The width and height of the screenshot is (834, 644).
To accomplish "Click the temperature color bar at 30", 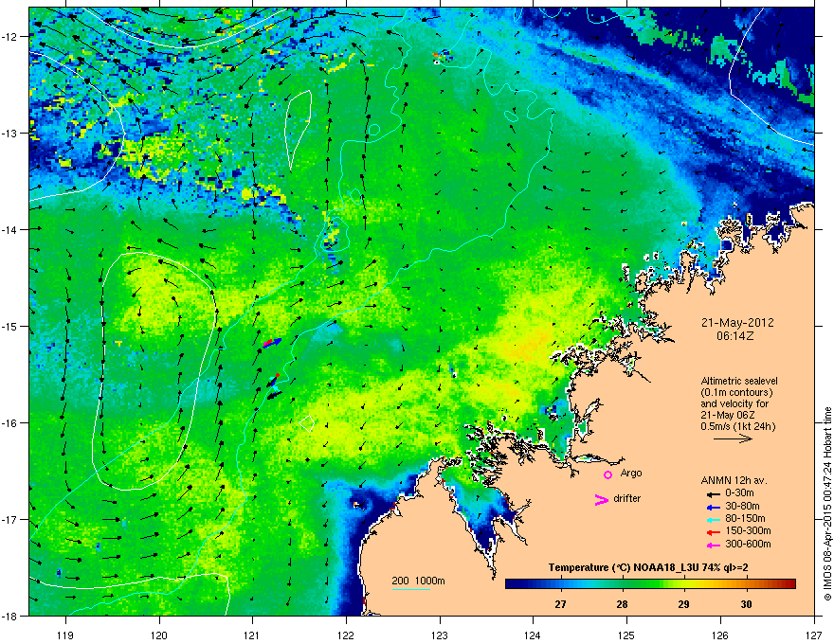I will (x=746, y=584).
